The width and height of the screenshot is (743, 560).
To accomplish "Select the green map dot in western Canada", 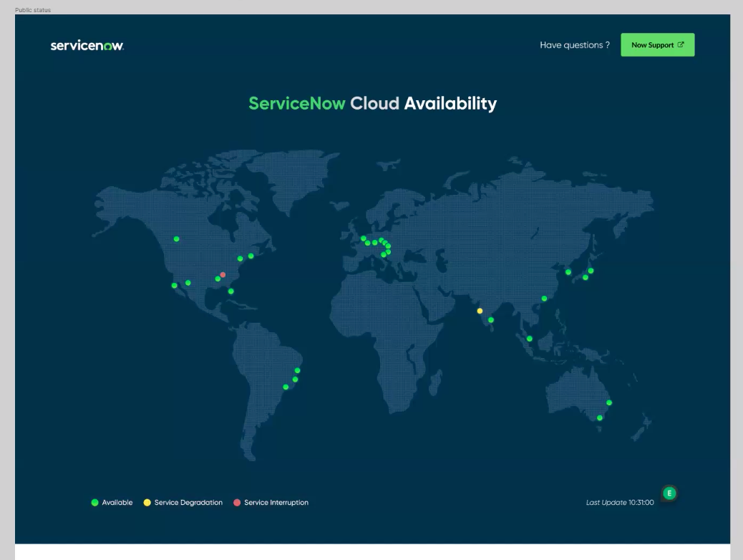I will click(176, 239).
